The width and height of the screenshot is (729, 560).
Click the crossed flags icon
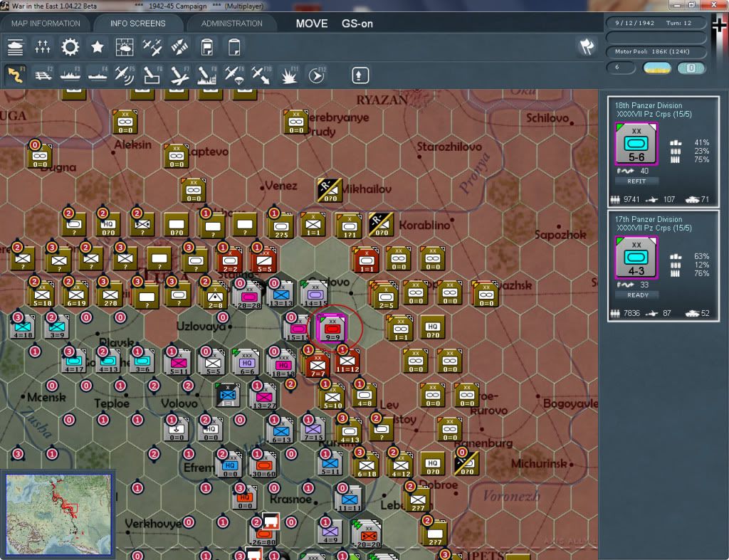pos(587,46)
